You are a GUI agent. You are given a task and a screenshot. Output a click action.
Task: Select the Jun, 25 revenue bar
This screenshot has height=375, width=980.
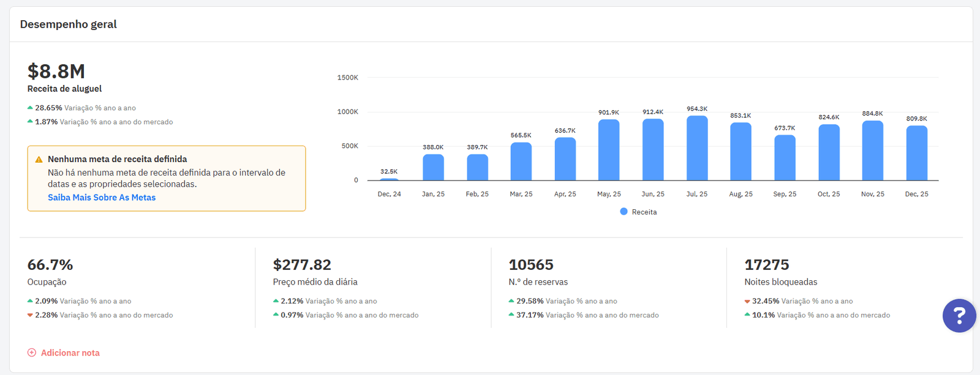coord(653,149)
